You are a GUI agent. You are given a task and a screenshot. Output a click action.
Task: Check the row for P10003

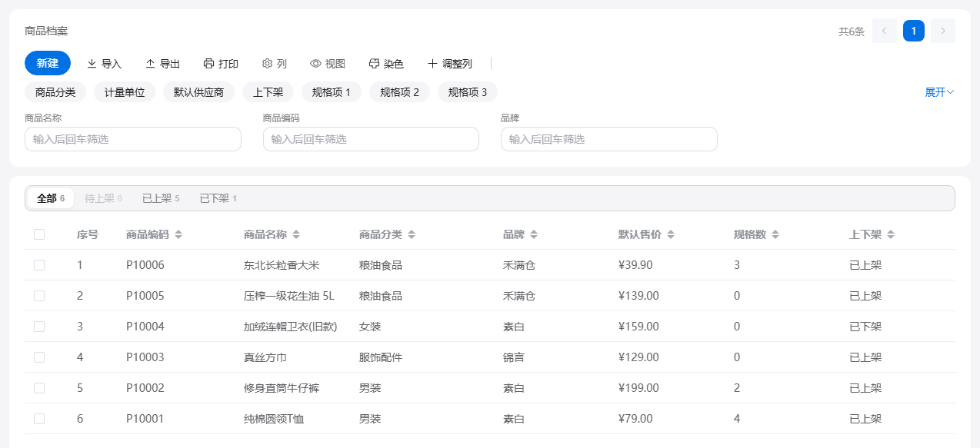click(39, 357)
